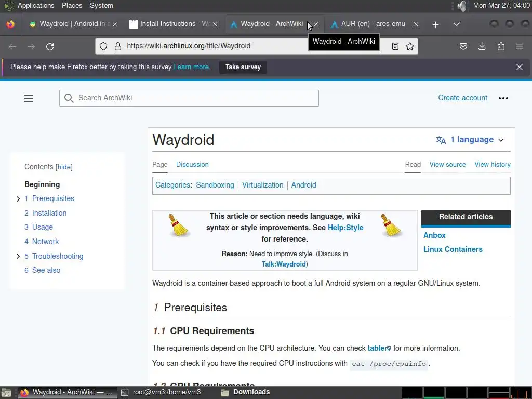Click the Firefox View icon

point(10,24)
